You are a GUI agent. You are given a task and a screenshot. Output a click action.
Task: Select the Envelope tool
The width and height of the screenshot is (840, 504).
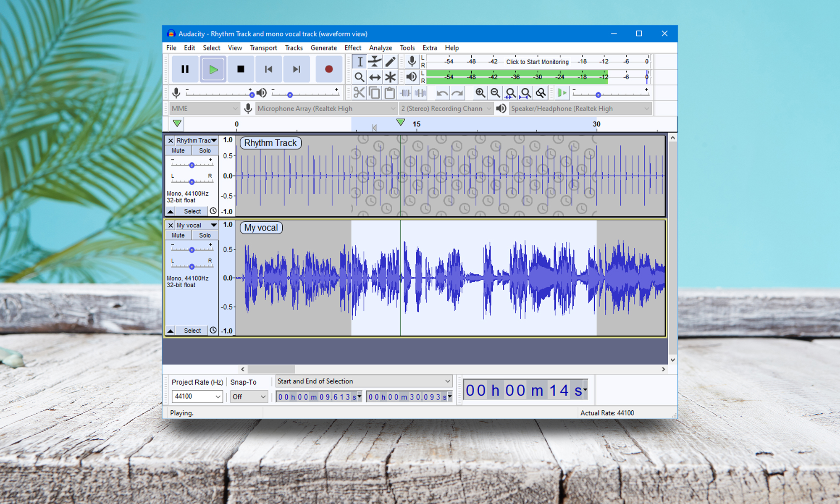click(375, 62)
